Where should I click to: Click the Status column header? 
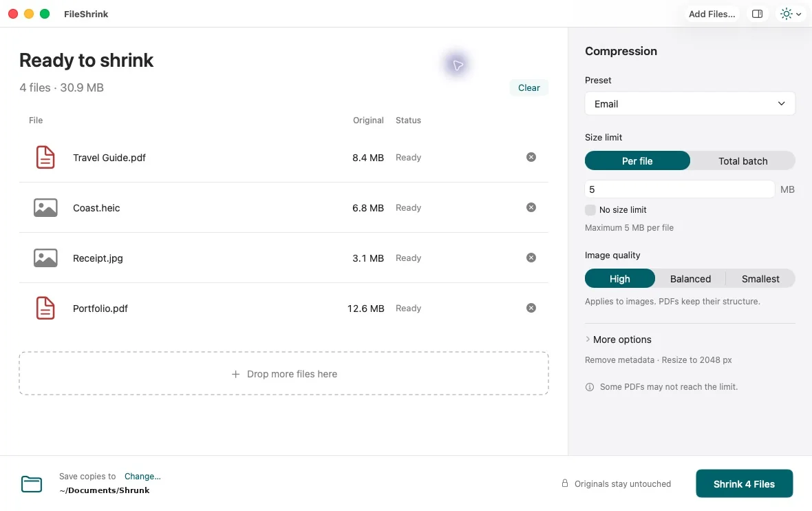click(x=408, y=121)
